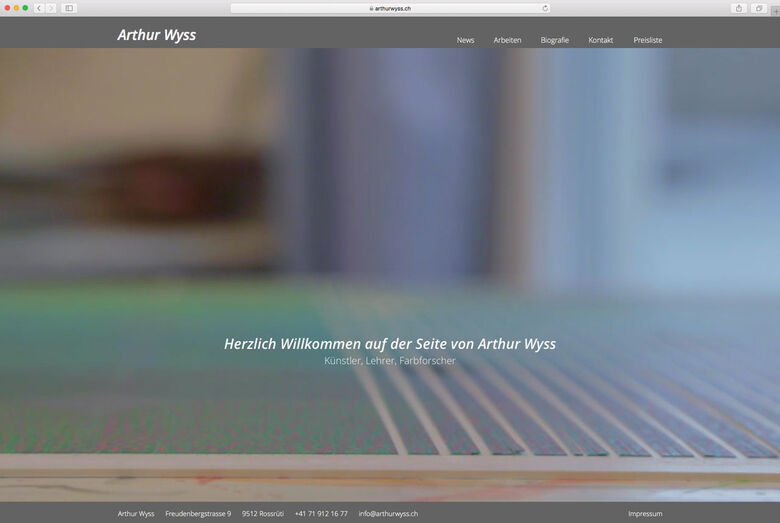Click the Safari forward arrow button
The width and height of the screenshot is (780, 523).
[x=51, y=8]
